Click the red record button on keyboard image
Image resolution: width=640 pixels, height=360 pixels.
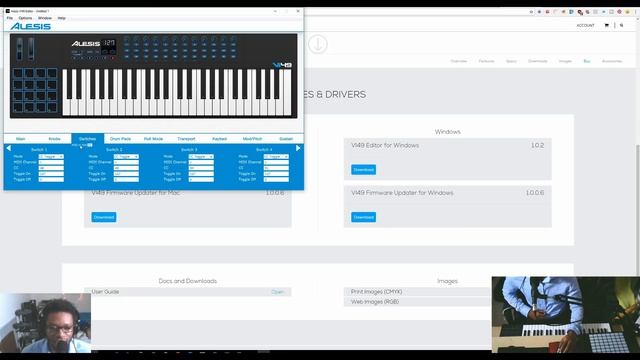(113, 58)
